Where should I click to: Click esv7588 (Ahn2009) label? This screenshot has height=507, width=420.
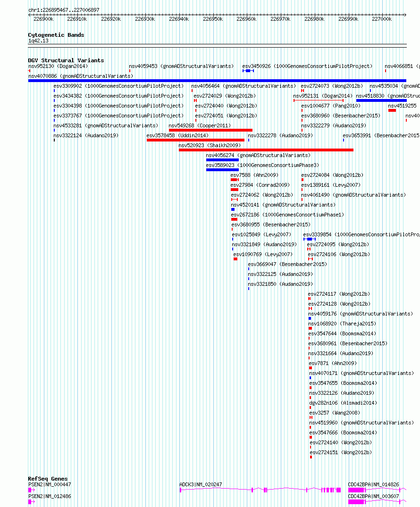pyautogui.click(x=254, y=175)
